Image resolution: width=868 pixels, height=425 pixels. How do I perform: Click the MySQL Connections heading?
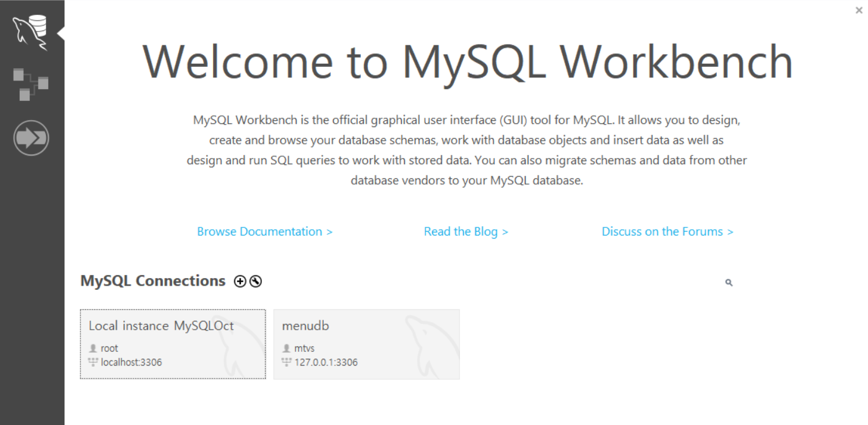[153, 281]
